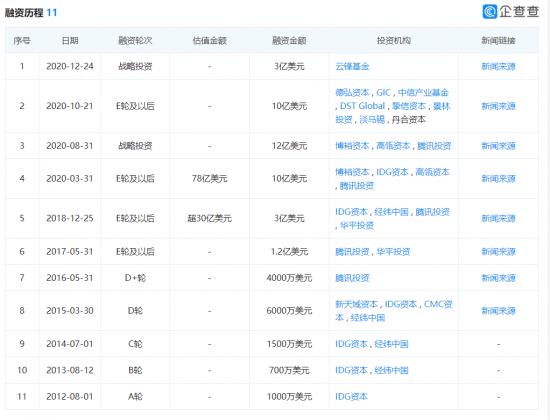Open 中信产业基金 investor link

coord(423,93)
